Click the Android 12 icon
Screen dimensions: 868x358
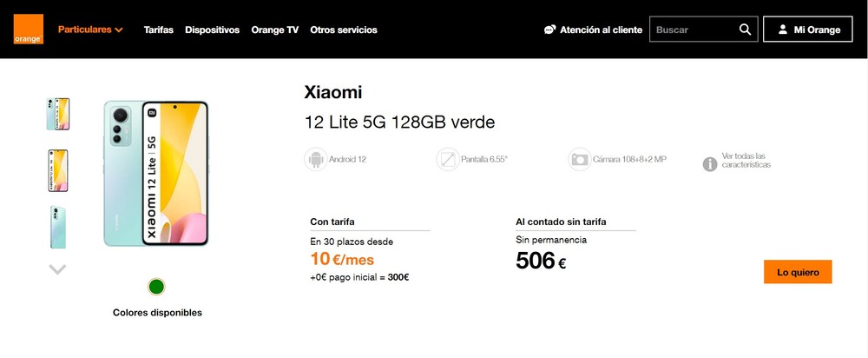tap(315, 160)
